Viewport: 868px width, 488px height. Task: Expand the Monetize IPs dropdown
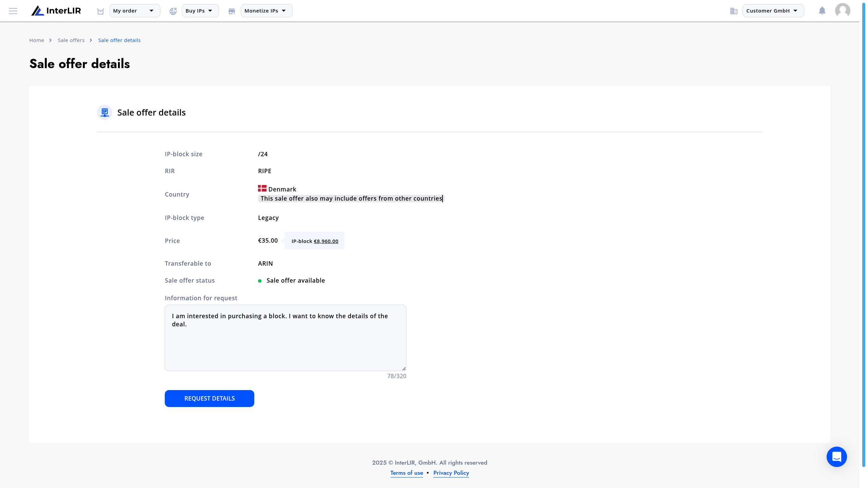266,11
